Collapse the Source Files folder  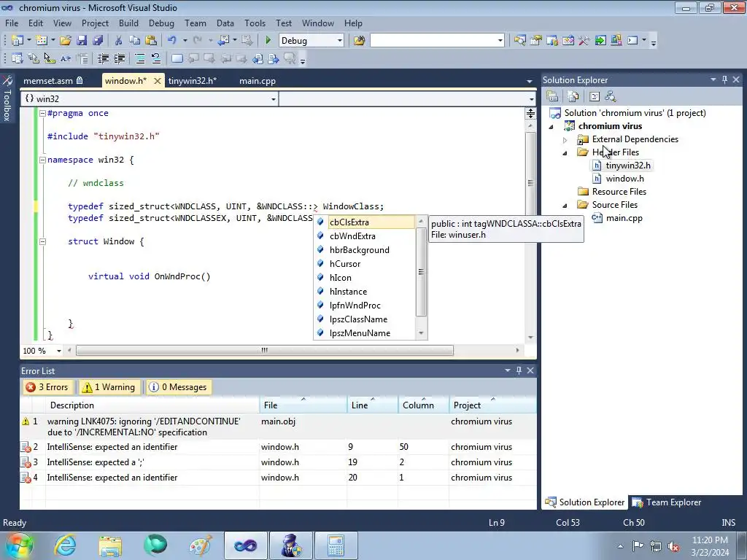coord(565,205)
